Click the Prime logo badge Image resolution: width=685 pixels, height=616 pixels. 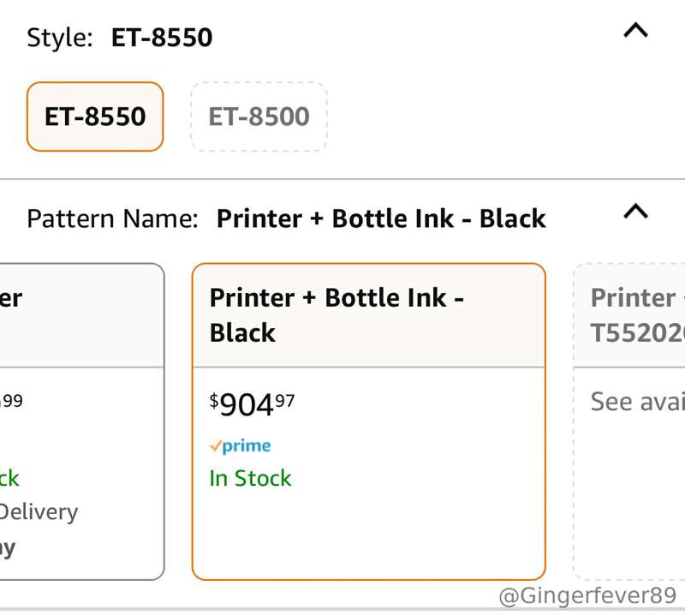(x=241, y=446)
